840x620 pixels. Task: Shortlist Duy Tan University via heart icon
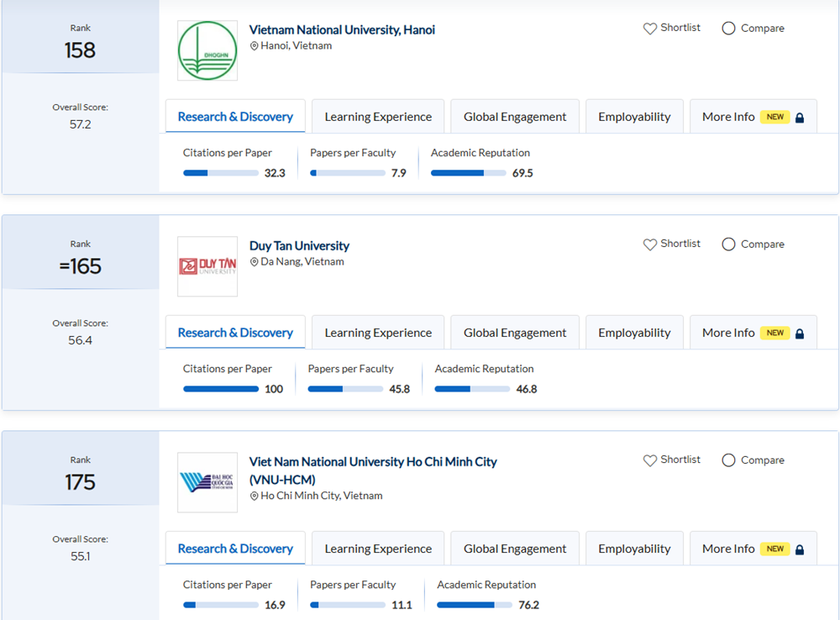[649, 244]
